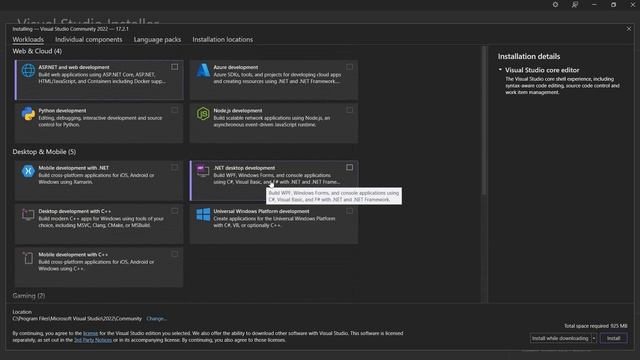
Task: Click the Desktop & Mobile (5) heading
Action: tap(44, 151)
